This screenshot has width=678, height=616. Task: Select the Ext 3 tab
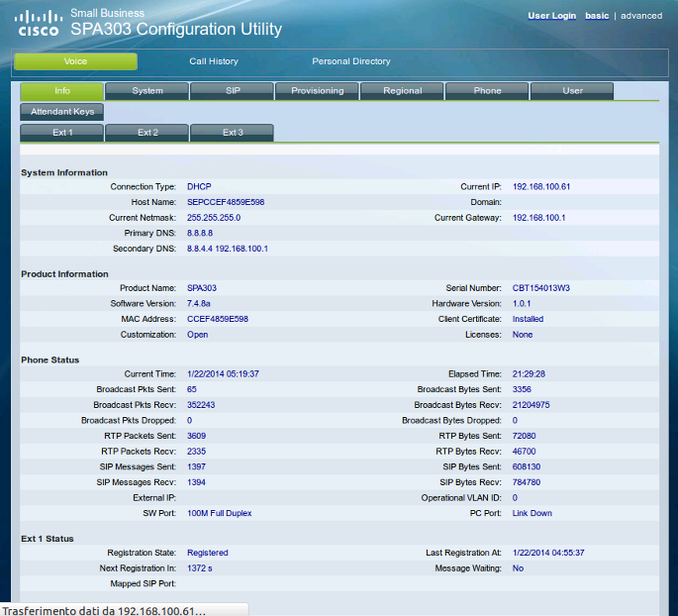click(233, 133)
